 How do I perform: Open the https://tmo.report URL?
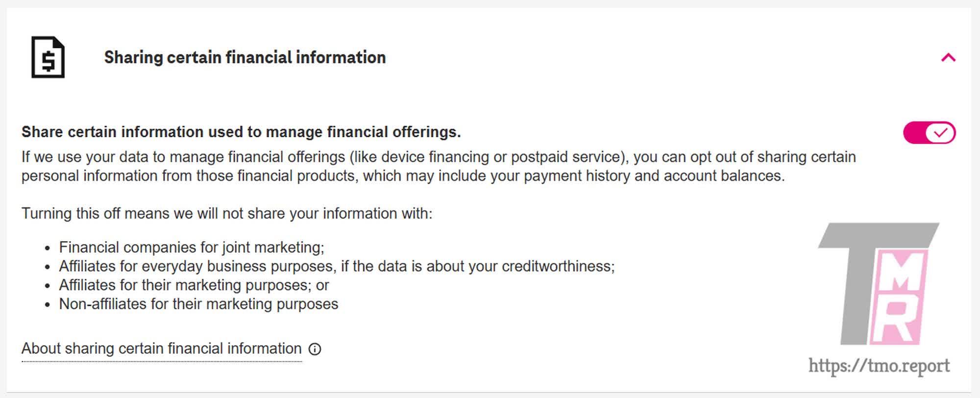[x=879, y=366]
